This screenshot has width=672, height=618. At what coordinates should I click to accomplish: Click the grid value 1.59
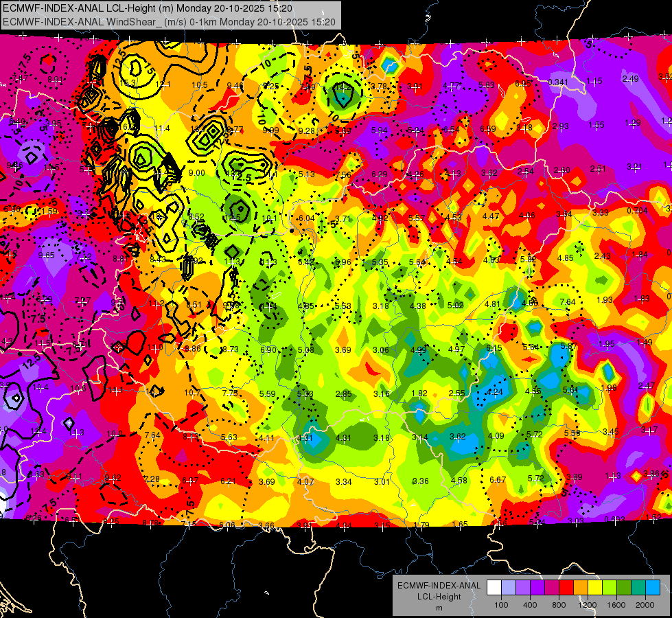49,211
